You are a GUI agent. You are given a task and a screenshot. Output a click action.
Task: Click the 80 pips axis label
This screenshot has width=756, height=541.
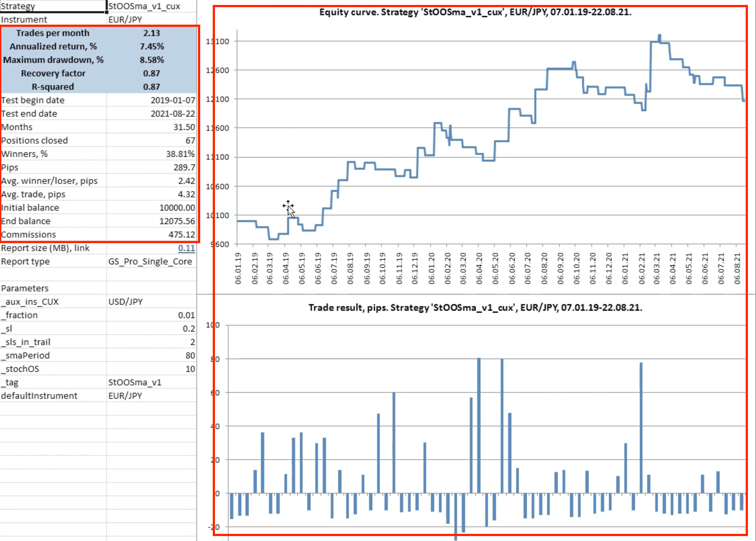(x=215, y=359)
